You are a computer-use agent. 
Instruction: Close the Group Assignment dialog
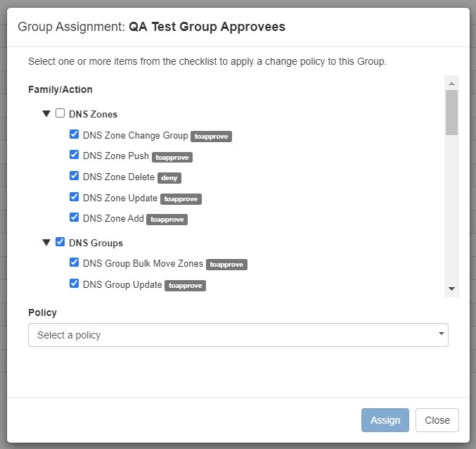pos(437,420)
